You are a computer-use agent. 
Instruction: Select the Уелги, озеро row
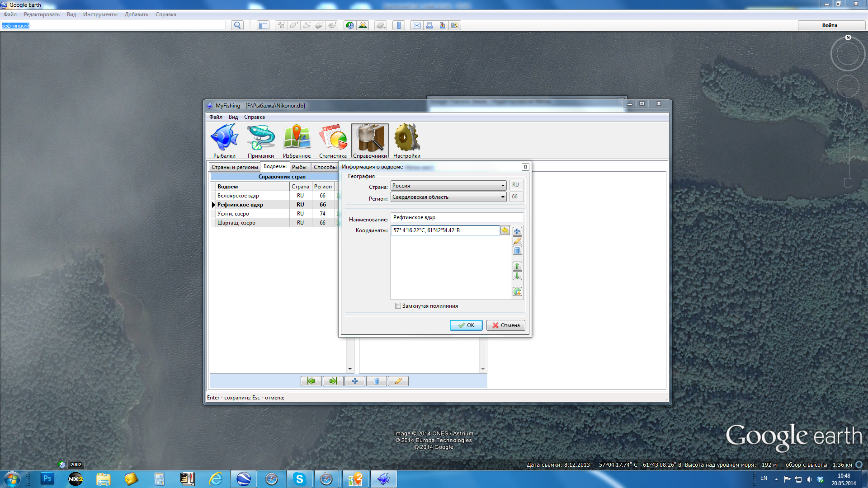click(x=274, y=214)
